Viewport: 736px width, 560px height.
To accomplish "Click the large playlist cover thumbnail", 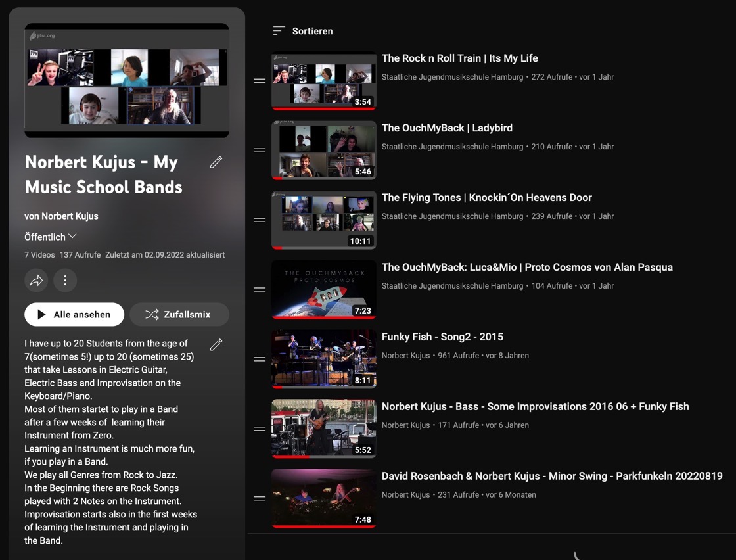I will pyautogui.click(x=127, y=80).
